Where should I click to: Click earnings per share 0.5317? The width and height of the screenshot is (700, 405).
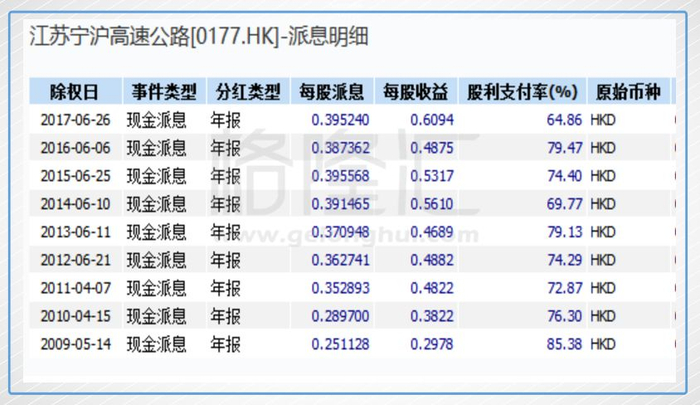pos(432,176)
